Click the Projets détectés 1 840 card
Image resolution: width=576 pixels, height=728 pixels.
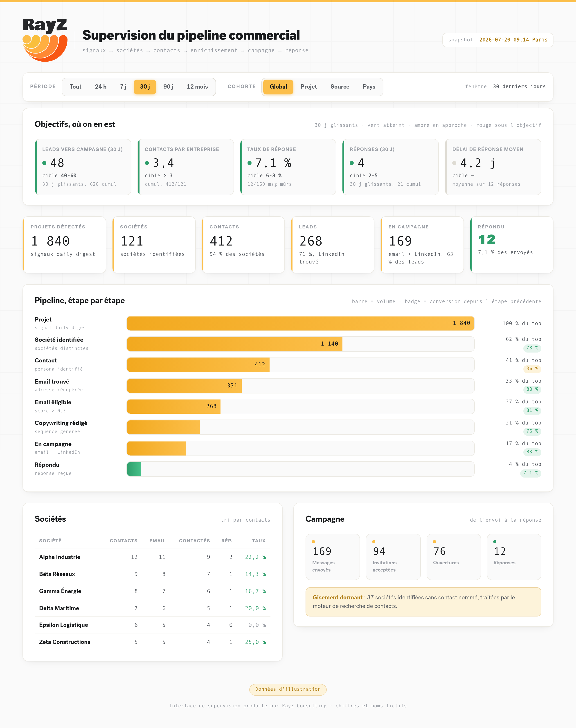coord(64,245)
